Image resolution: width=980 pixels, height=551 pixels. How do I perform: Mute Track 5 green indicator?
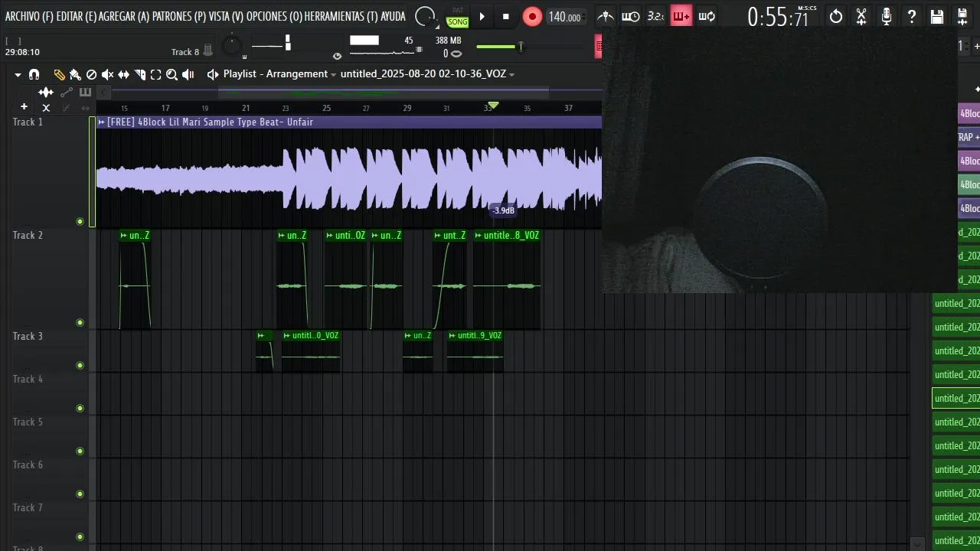80,452
